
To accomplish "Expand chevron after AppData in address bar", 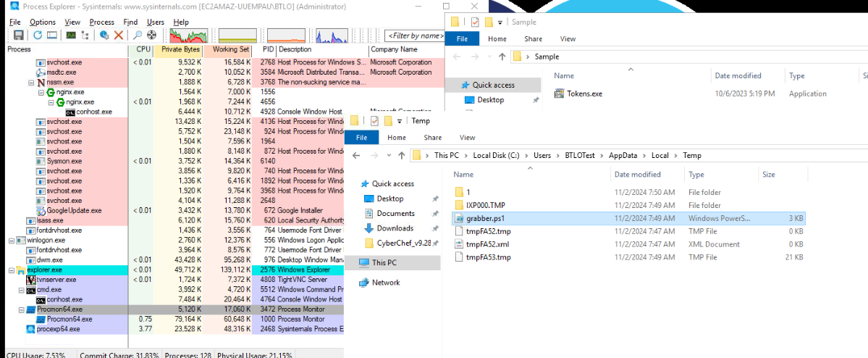I will 646,156.
